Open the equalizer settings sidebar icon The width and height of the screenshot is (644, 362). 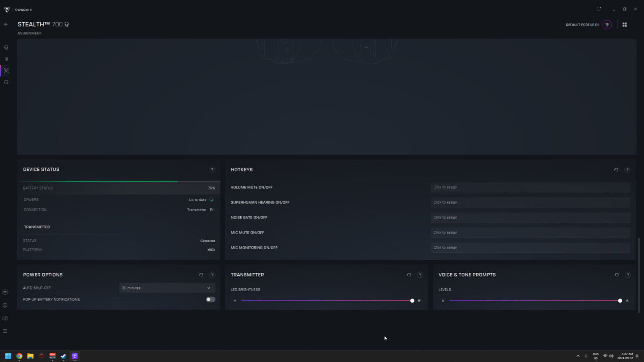click(6, 59)
